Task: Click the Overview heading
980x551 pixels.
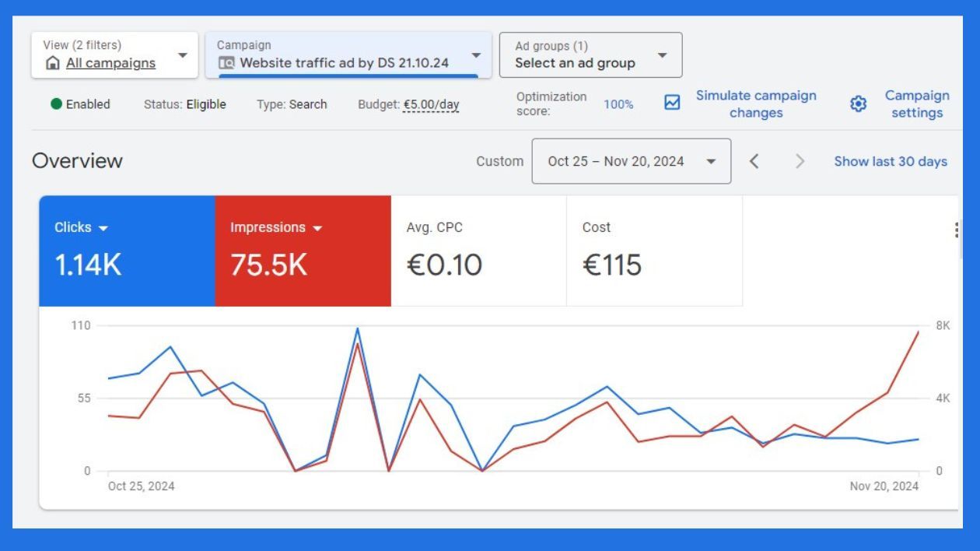Action: pos(77,161)
